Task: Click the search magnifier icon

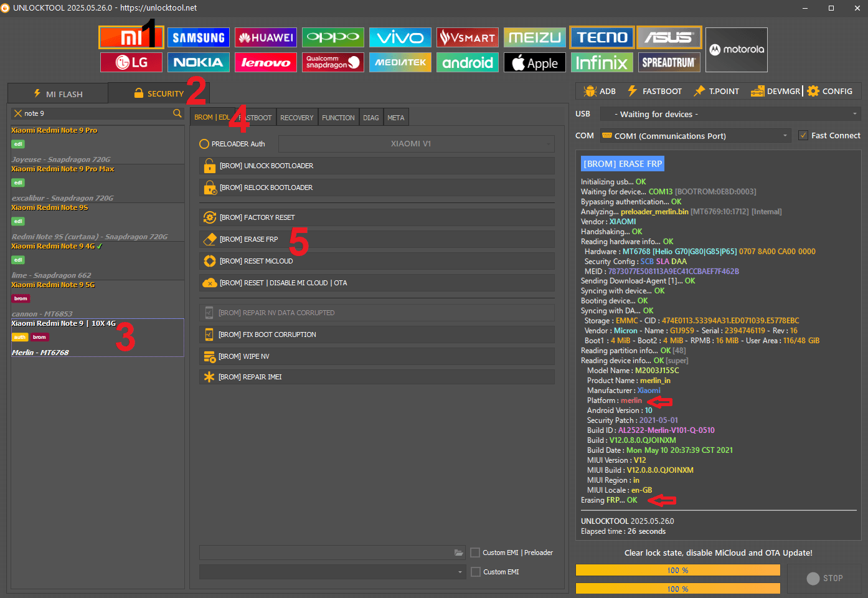Action: pyautogui.click(x=177, y=113)
